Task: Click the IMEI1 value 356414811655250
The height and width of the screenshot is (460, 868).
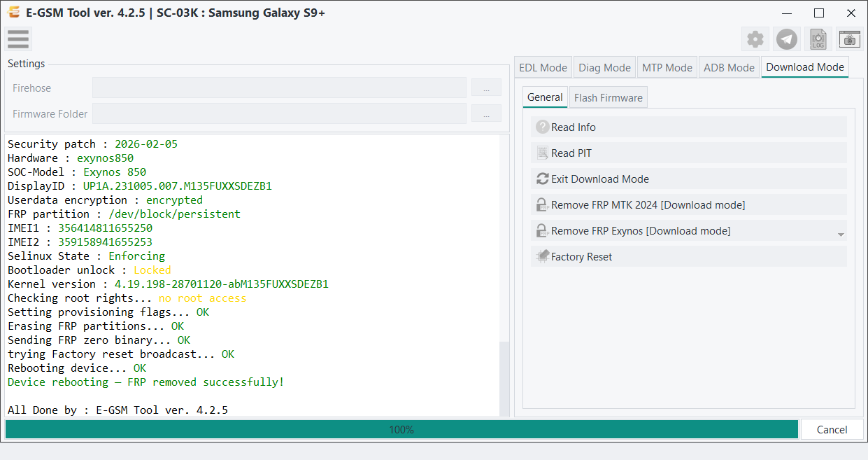Action: click(x=105, y=228)
